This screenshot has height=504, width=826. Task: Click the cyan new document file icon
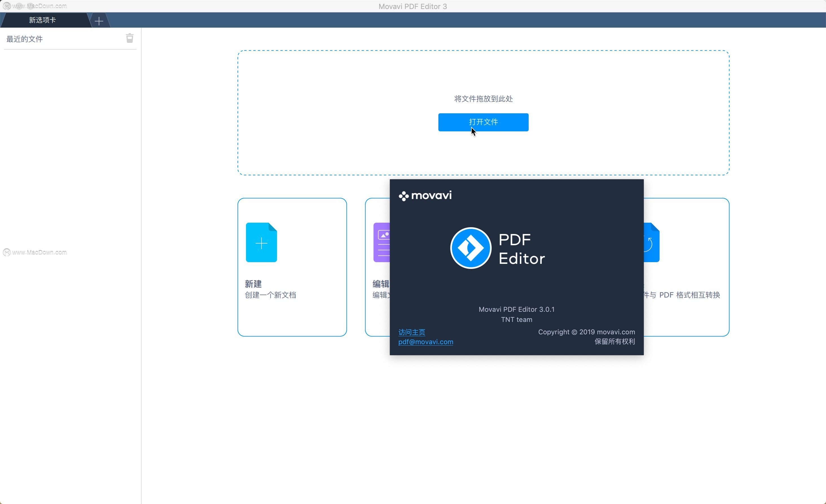[x=262, y=242]
